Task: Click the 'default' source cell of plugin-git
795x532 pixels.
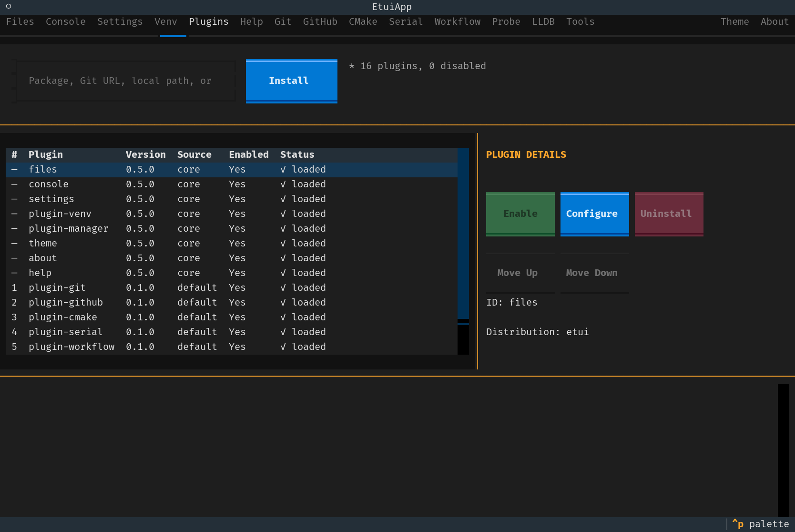Action: click(197, 288)
